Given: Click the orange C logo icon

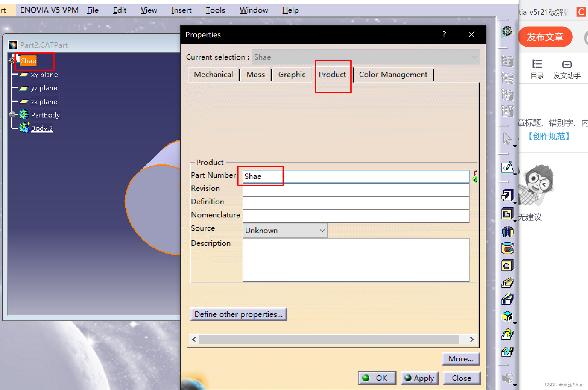Looking at the screenshot, I should [581, 12].
